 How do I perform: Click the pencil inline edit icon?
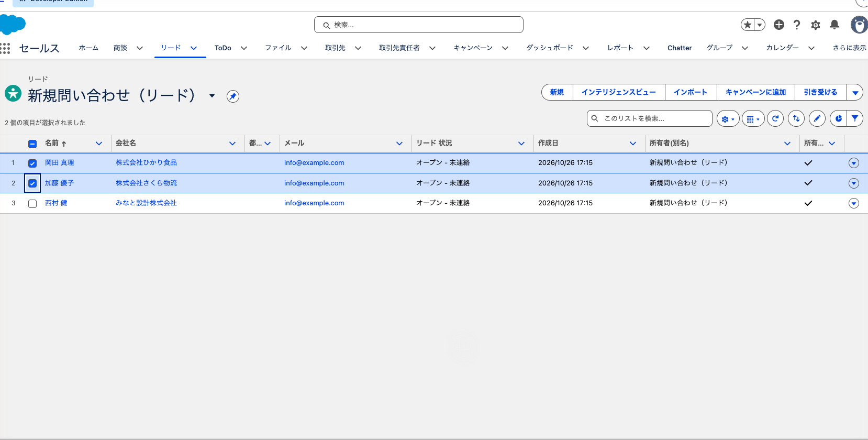tap(817, 118)
